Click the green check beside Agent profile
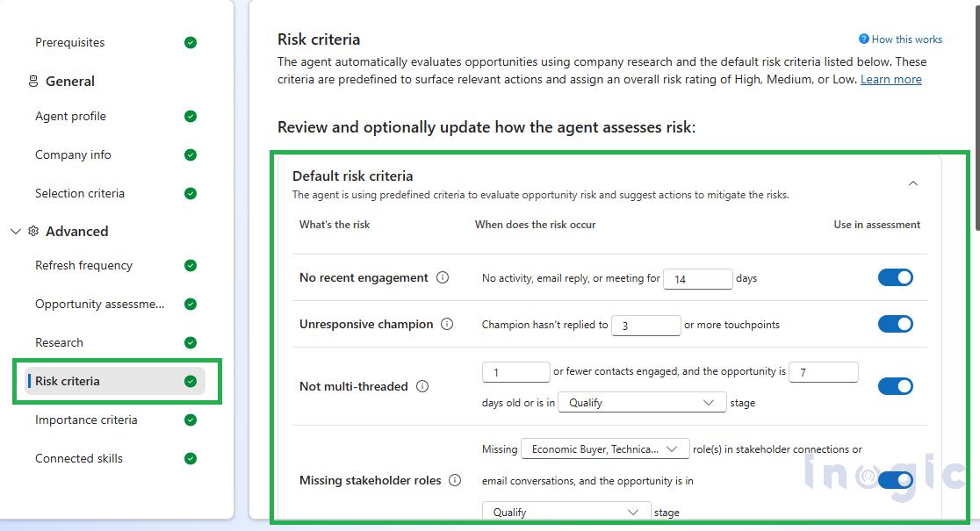Image resolution: width=980 pixels, height=531 pixels. tap(191, 116)
